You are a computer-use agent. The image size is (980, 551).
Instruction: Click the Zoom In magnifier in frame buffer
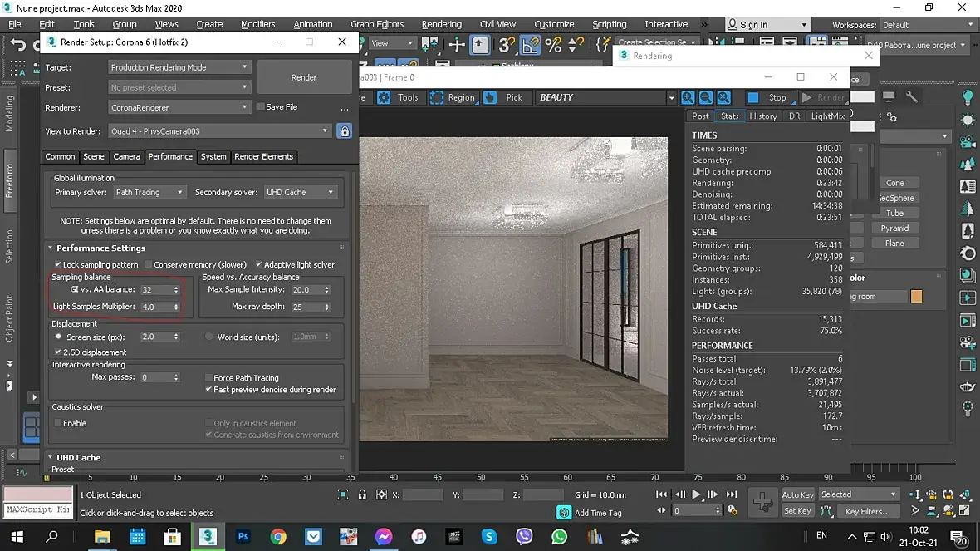[688, 97]
